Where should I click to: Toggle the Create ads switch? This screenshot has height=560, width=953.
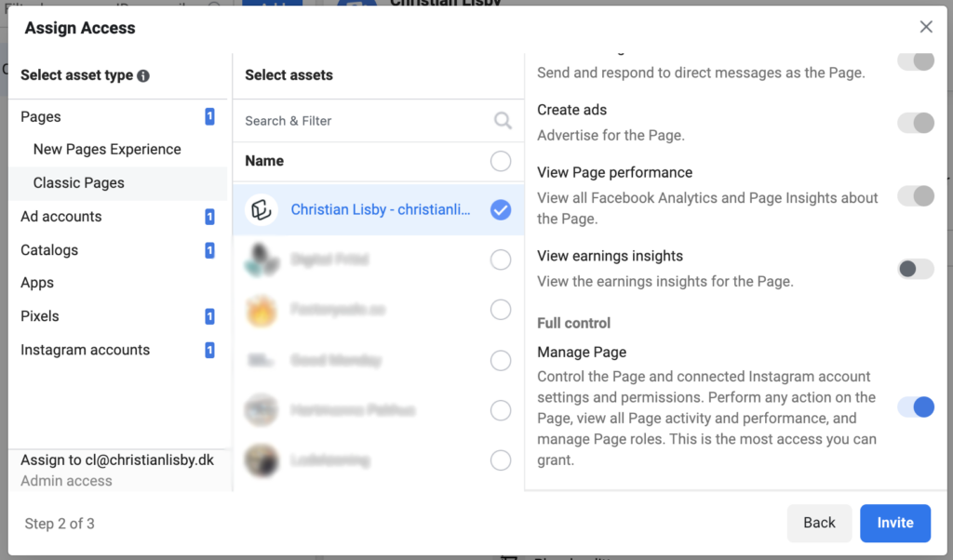click(916, 123)
